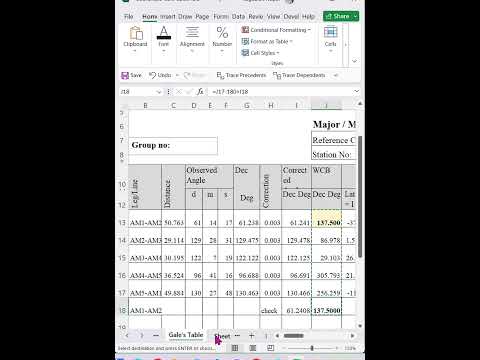The width and height of the screenshot is (480, 360).
Task: Switch to the Draw tab
Action: pos(185,16)
